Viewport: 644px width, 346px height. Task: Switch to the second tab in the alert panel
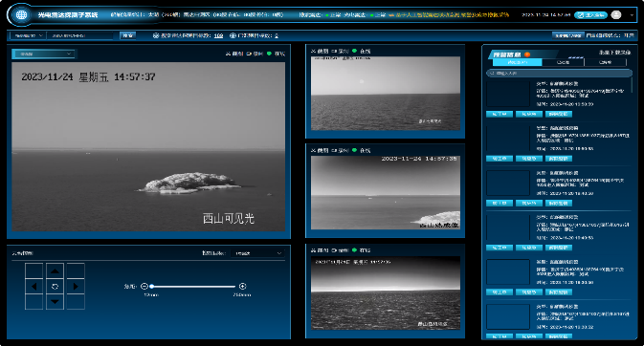(x=563, y=62)
